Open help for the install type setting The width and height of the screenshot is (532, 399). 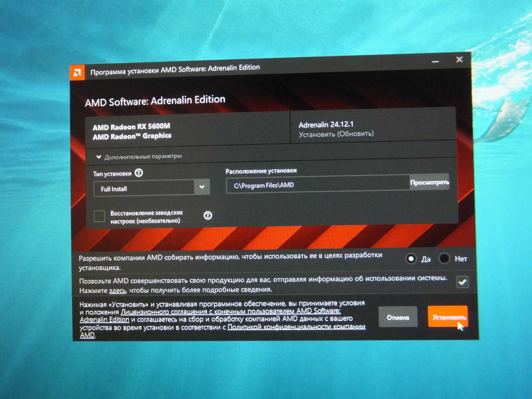[139, 173]
